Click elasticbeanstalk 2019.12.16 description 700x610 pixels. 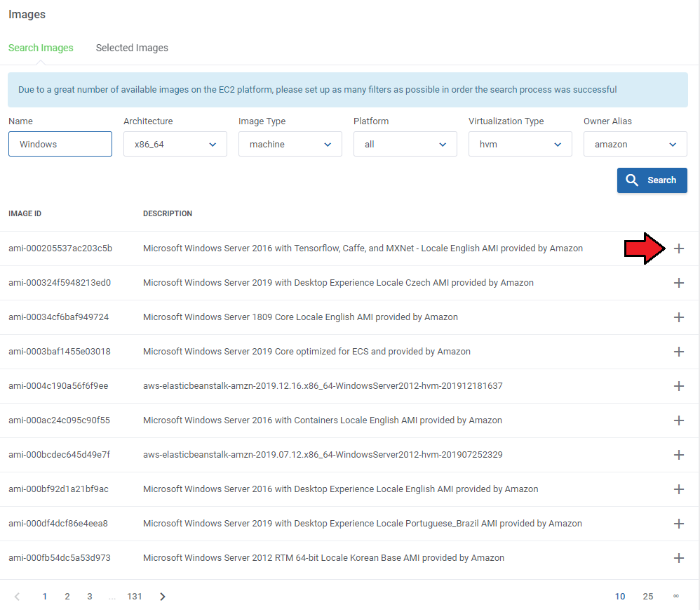pos(323,386)
